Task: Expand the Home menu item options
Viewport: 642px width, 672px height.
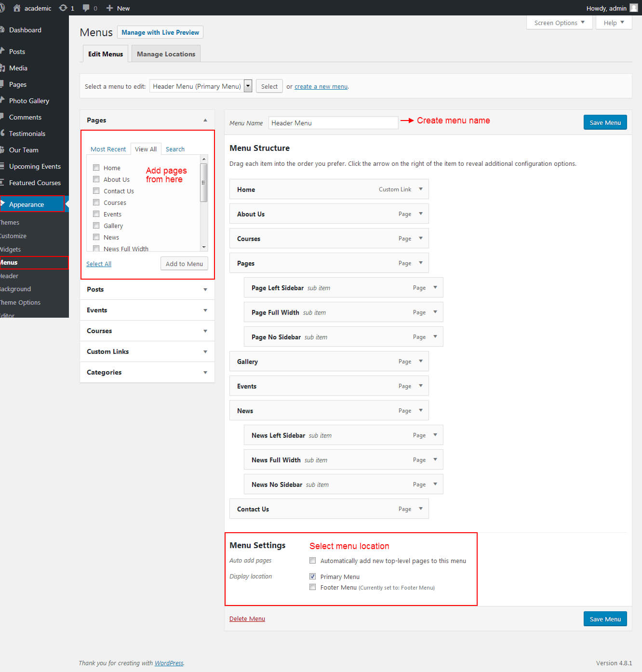Action: click(x=421, y=189)
